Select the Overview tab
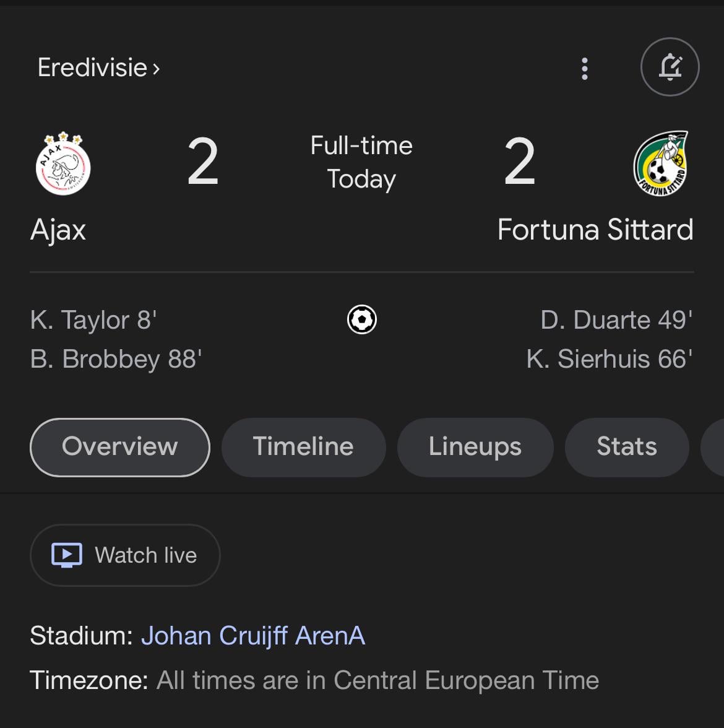The height and width of the screenshot is (728, 724). coord(120,447)
